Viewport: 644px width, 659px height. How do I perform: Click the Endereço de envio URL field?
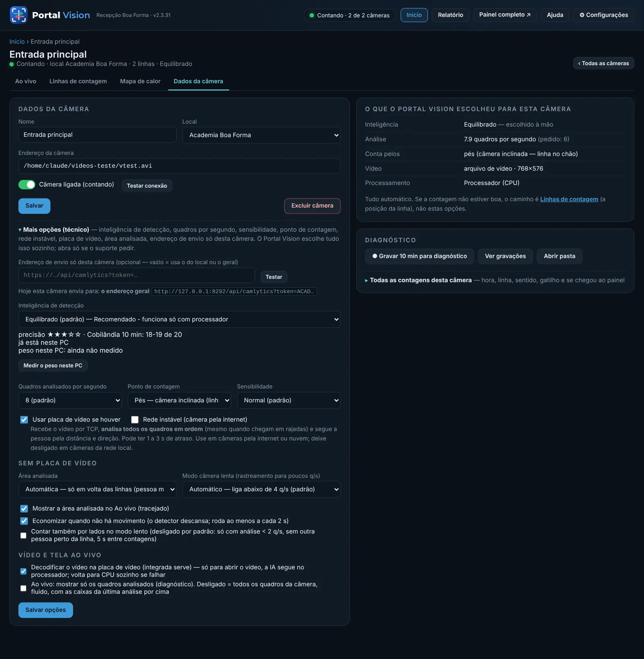(136, 275)
